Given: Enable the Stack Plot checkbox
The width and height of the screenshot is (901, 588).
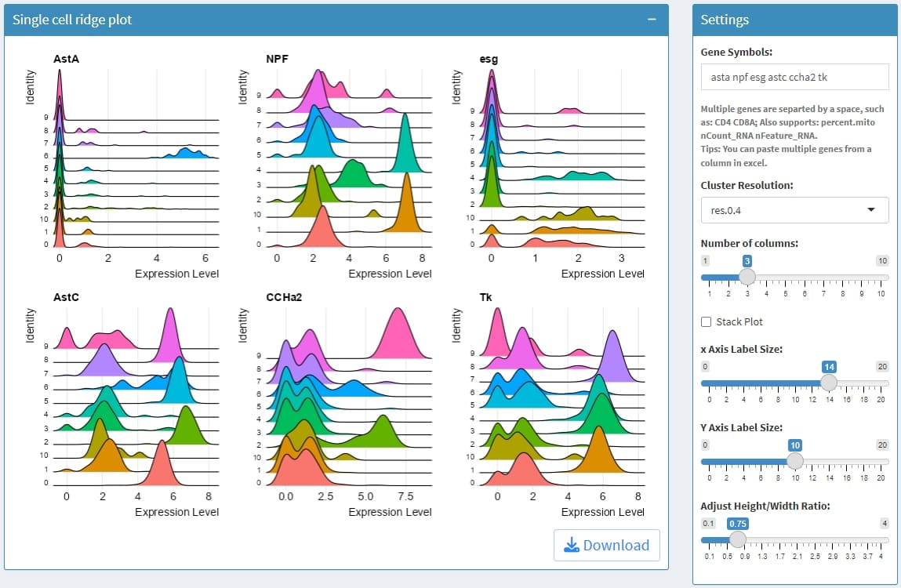Looking at the screenshot, I should 707,321.
